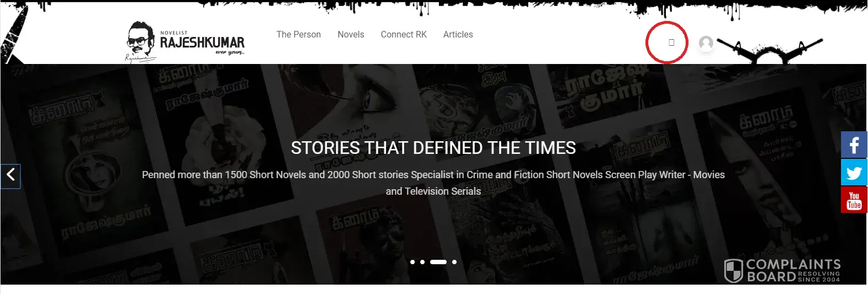Click the small icon inside the red circle
The image size is (868, 294).
pos(671,42)
